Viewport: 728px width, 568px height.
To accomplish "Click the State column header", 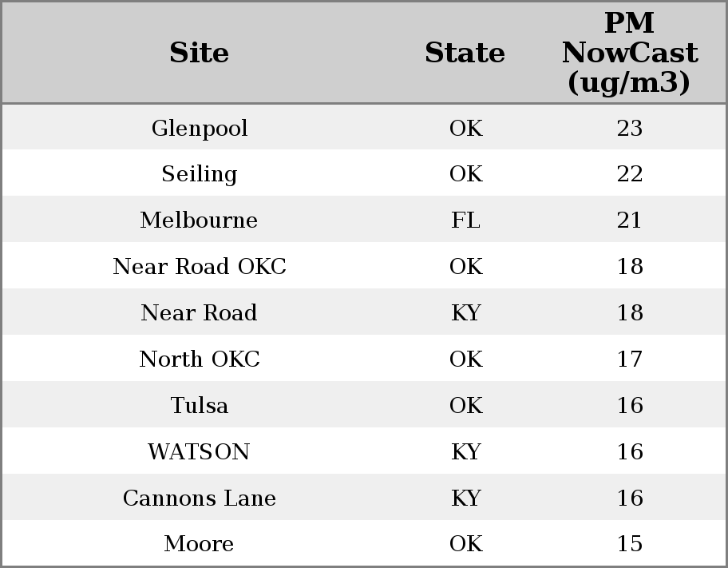I will (465, 53).
